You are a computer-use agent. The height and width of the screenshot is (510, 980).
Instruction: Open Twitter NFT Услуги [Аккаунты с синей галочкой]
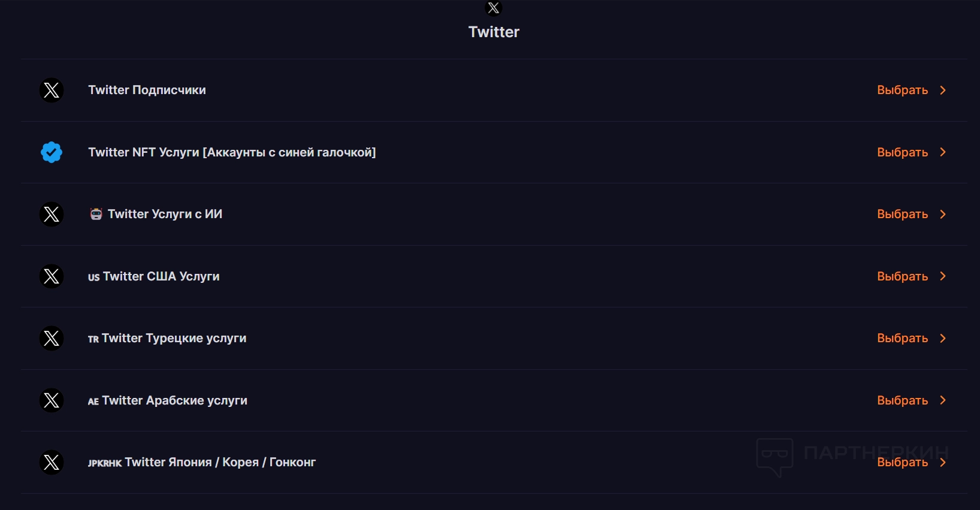point(232,152)
